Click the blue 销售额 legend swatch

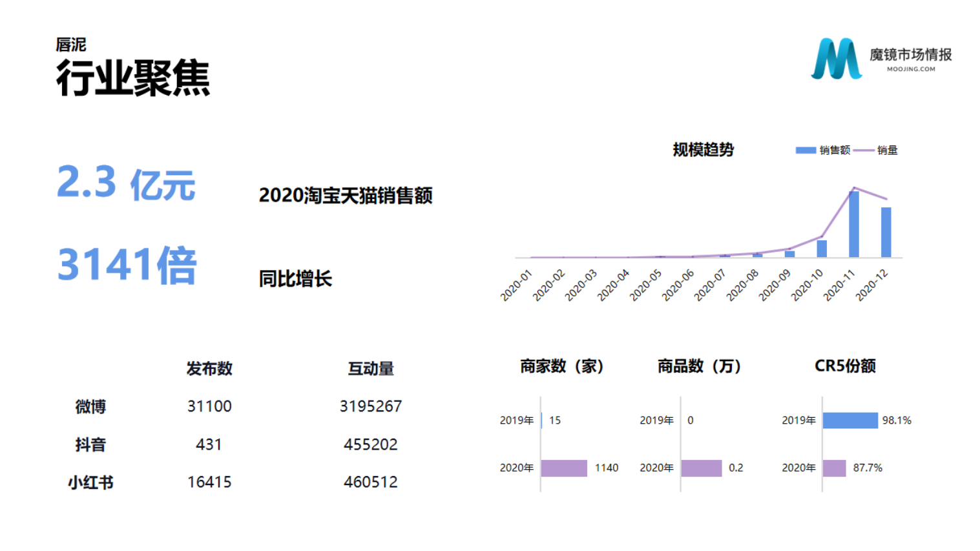805,151
